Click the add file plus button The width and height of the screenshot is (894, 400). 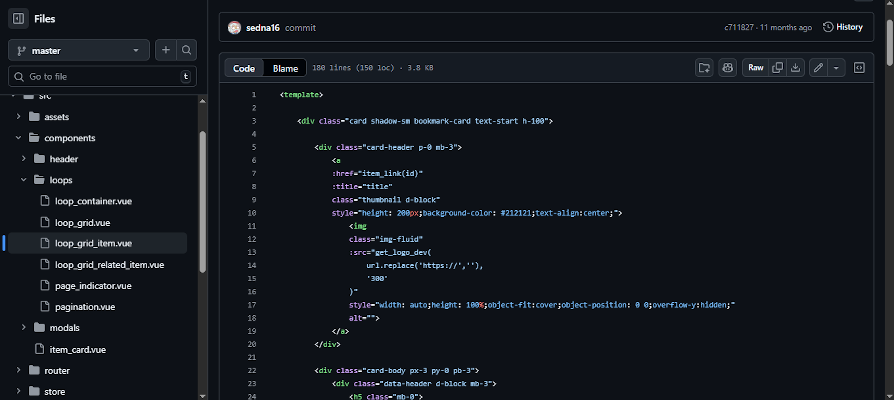[x=166, y=50]
